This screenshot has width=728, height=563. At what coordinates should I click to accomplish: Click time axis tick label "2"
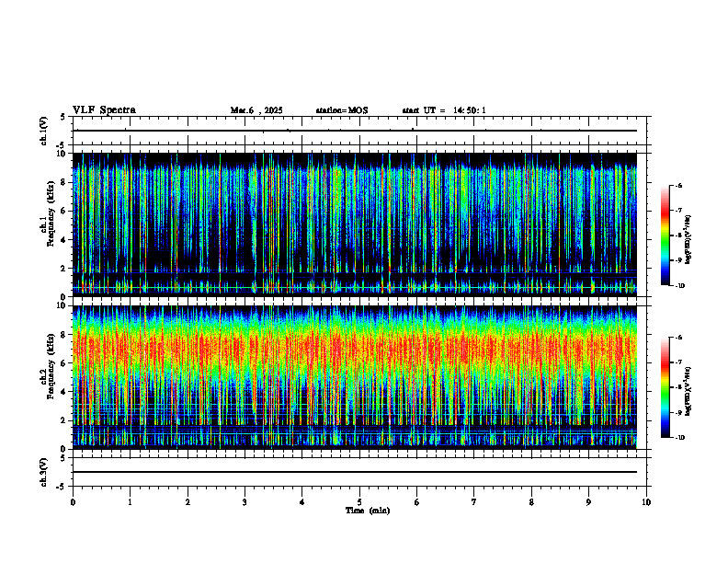(x=188, y=502)
